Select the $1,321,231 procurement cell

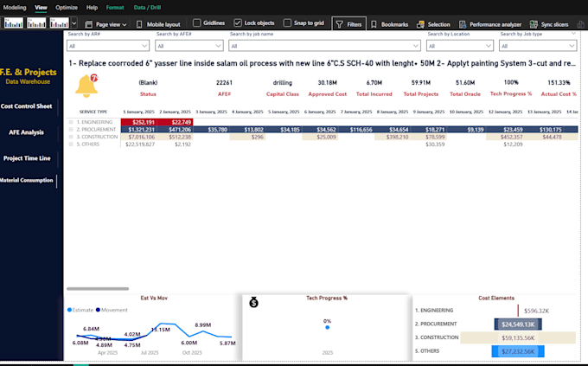tap(138, 130)
